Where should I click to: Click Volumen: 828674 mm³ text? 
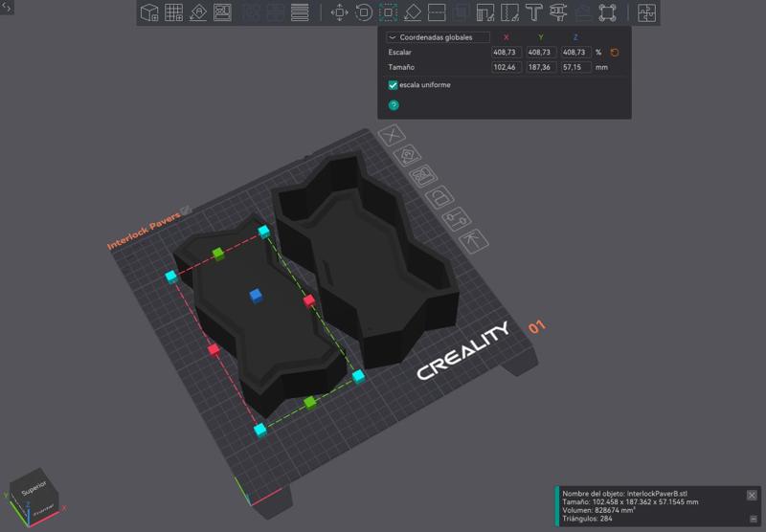pos(598,510)
